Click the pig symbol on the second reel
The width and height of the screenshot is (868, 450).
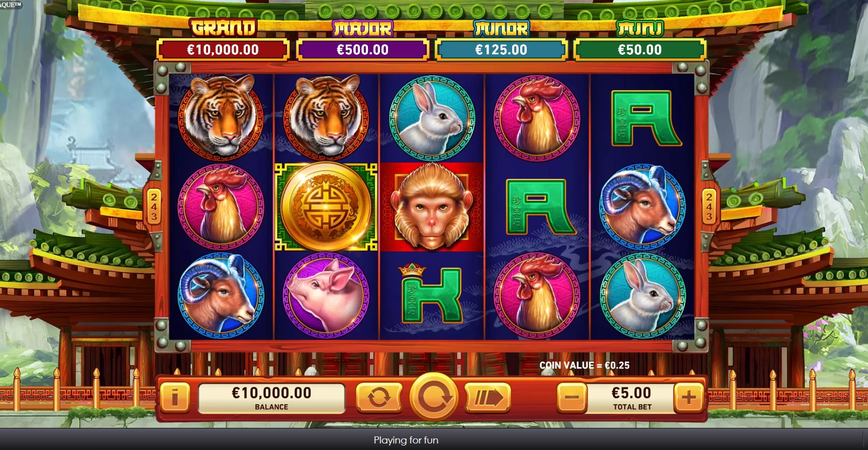tap(326, 295)
